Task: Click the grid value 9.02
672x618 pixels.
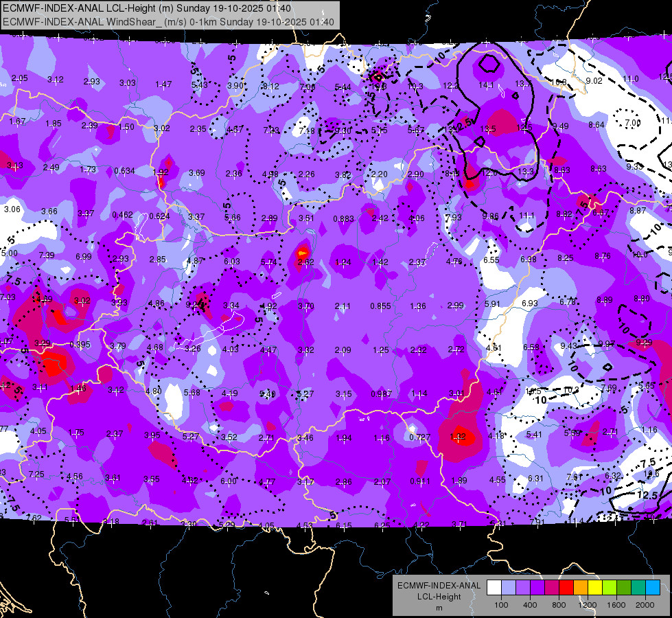Action: [x=594, y=81]
